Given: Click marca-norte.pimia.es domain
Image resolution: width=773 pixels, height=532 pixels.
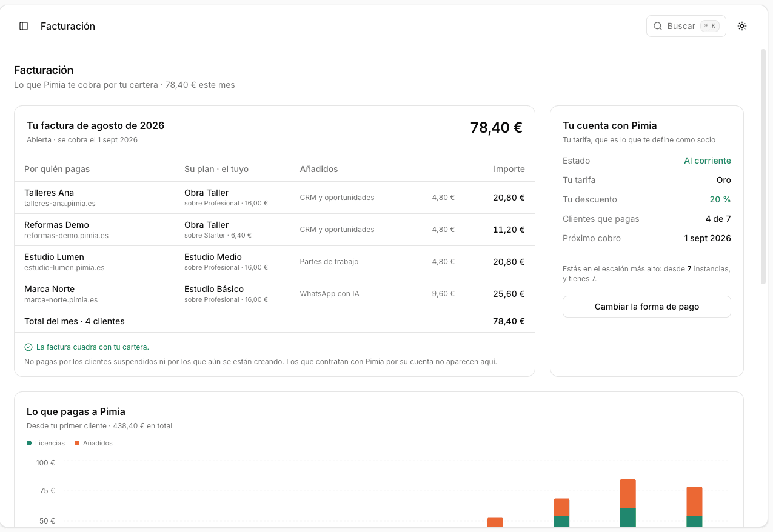Looking at the screenshot, I should pyautogui.click(x=61, y=300).
